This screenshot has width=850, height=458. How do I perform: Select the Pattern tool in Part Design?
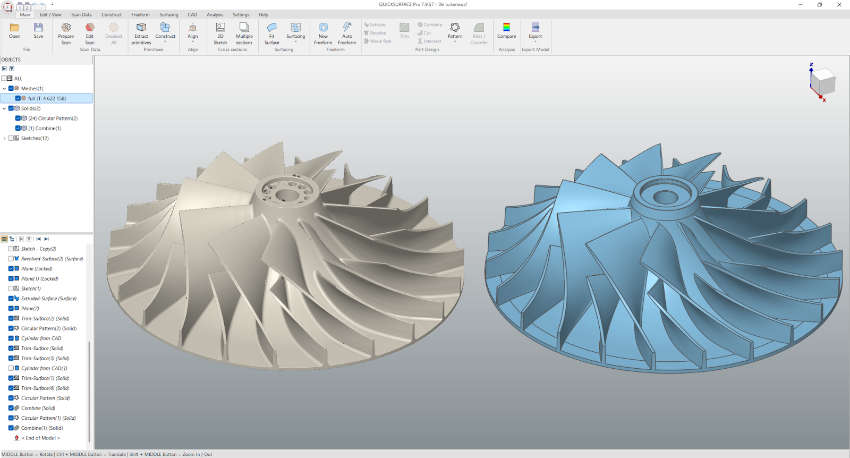pos(455,30)
